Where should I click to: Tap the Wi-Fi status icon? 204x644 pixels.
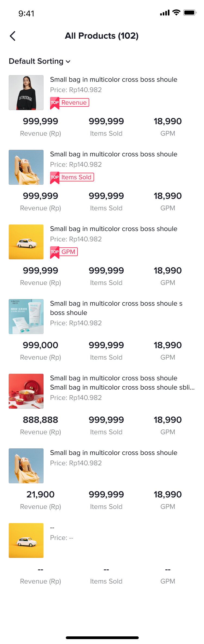point(176,13)
